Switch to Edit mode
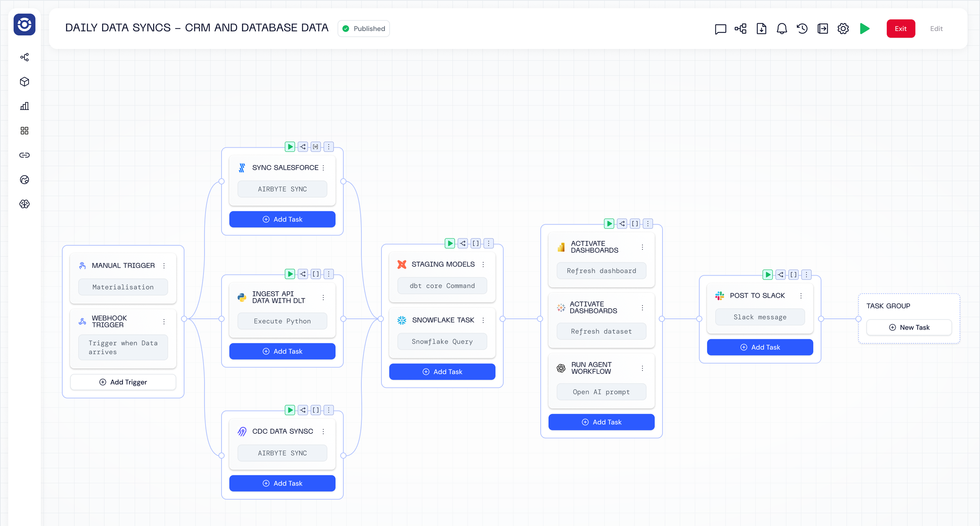 click(x=936, y=29)
